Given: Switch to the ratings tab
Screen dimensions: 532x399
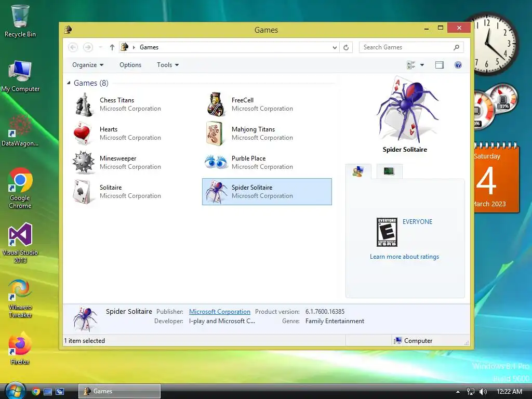Looking at the screenshot, I should pyautogui.click(x=358, y=171).
